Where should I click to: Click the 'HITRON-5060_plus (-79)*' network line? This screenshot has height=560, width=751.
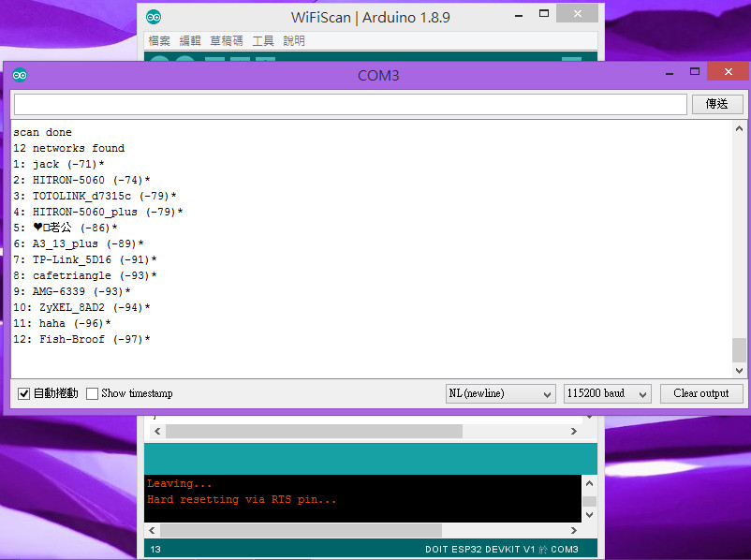pyautogui.click(x=98, y=212)
